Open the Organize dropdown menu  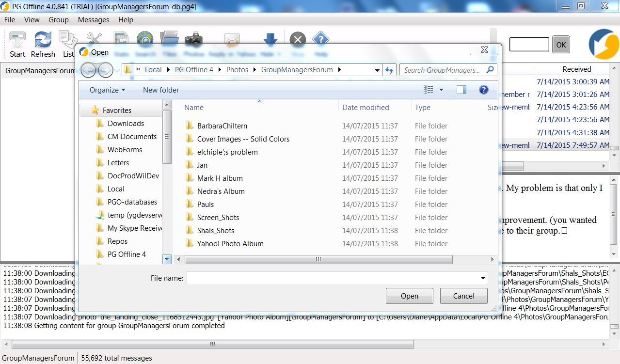pyautogui.click(x=107, y=90)
